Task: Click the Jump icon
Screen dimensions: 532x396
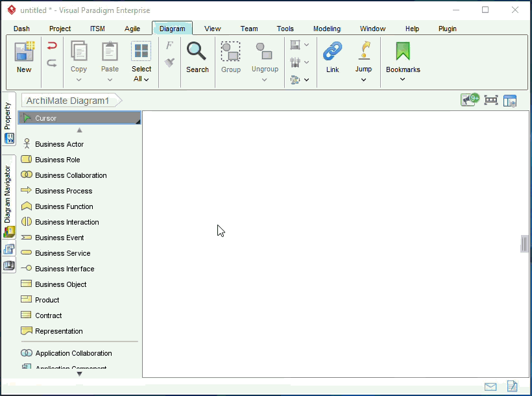Action: (x=364, y=50)
